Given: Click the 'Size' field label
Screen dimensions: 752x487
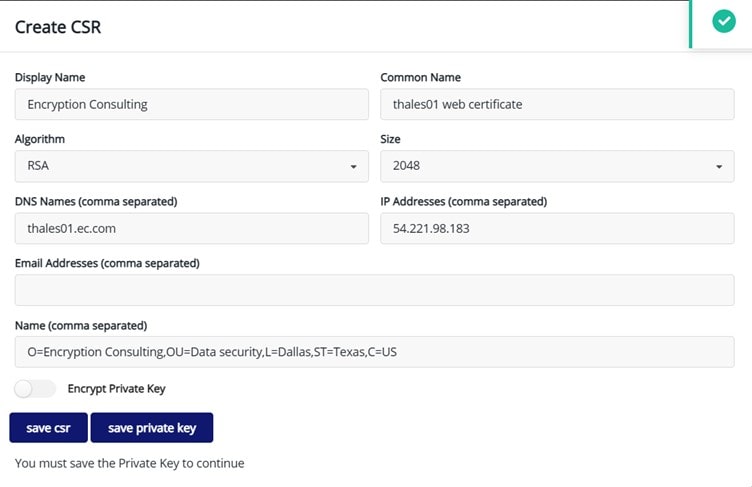Looking at the screenshot, I should (391, 139).
